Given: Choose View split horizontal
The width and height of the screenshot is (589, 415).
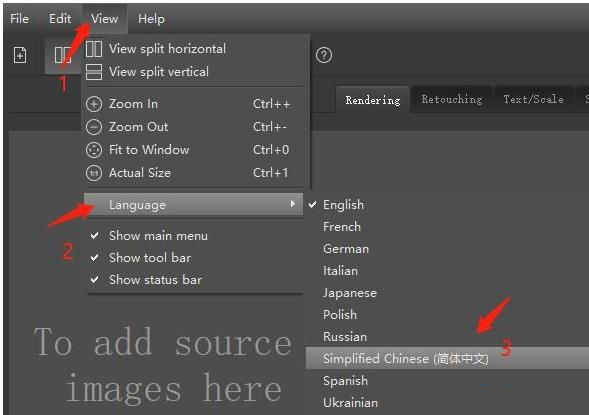Looking at the screenshot, I should pyautogui.click(x=193, y=49).
